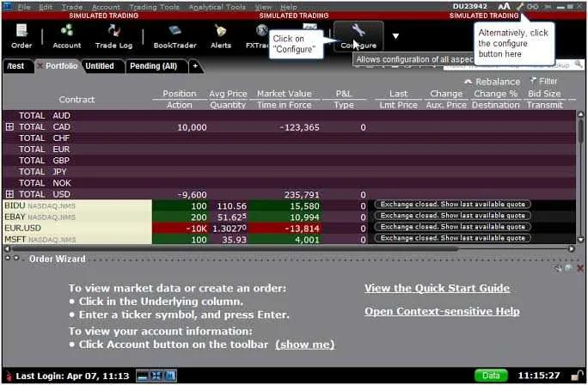Expand the TOTAL USD row

pyautogui.click(x=9, y=194)
